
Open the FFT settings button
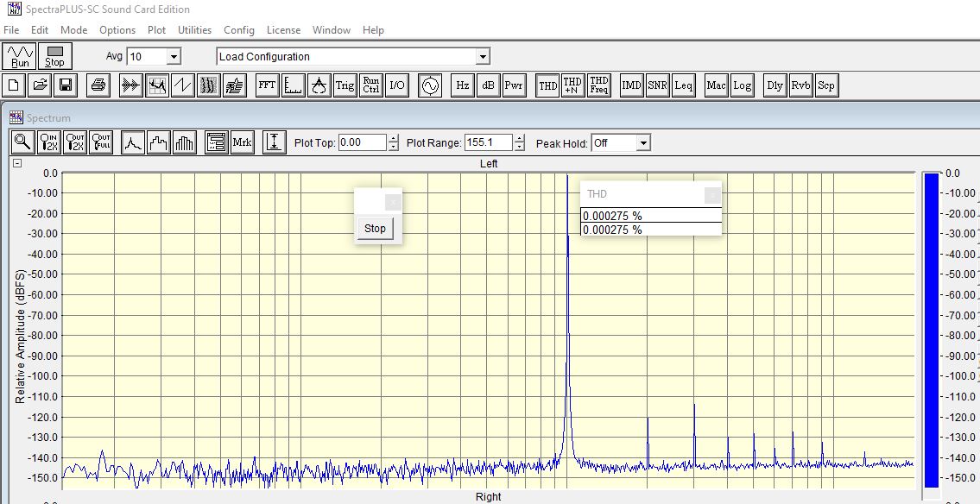point(268,85)
